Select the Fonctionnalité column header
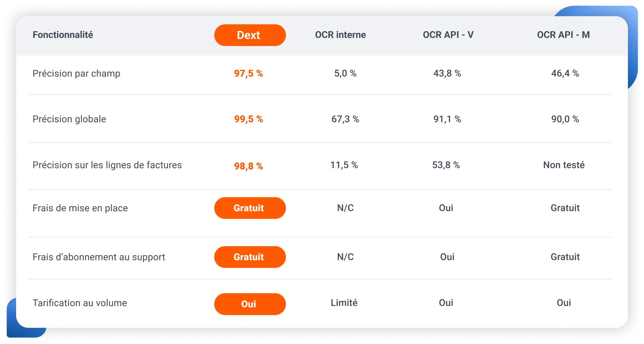 tap(63, 35)
